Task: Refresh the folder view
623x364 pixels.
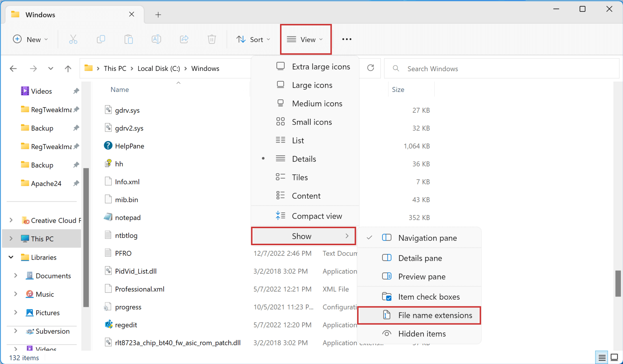Action: click(x=370, y=68)
